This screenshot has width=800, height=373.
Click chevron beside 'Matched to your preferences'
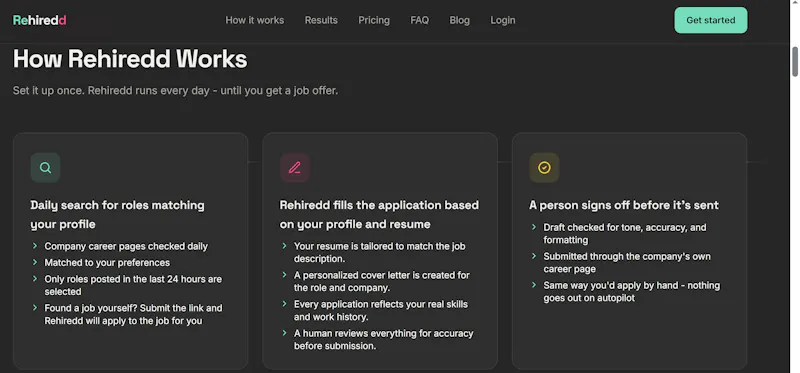tap(35, 262)
